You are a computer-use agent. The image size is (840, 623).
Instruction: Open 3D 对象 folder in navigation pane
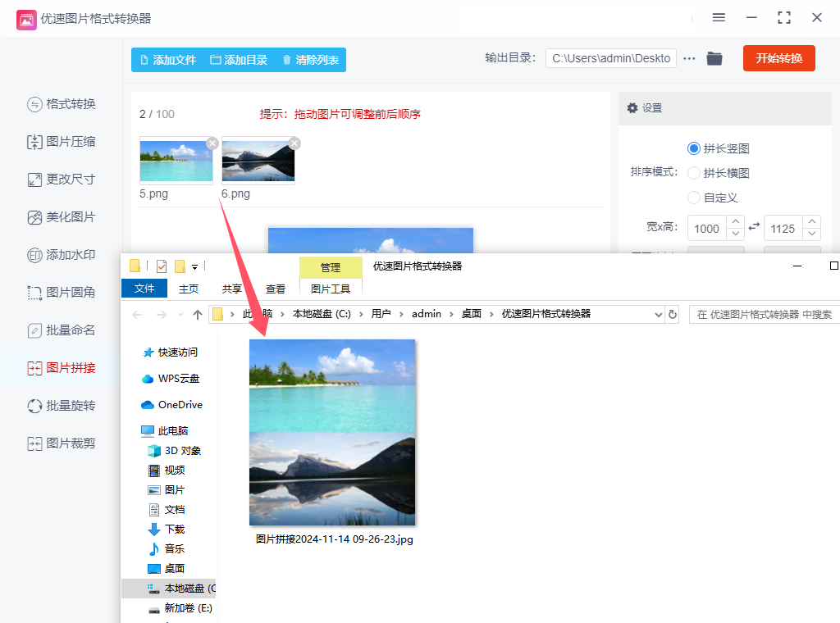[x=174, y=451]
